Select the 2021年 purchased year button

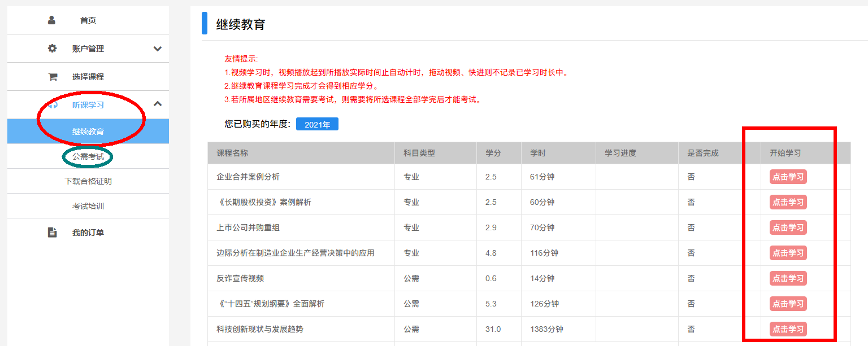pyautogui.click(x=317, y=124)
